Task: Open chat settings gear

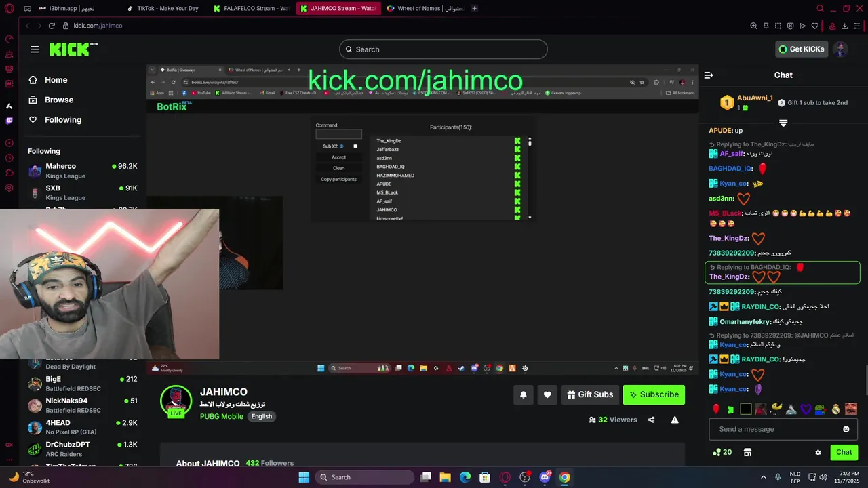Action: [x=818, y=453]
